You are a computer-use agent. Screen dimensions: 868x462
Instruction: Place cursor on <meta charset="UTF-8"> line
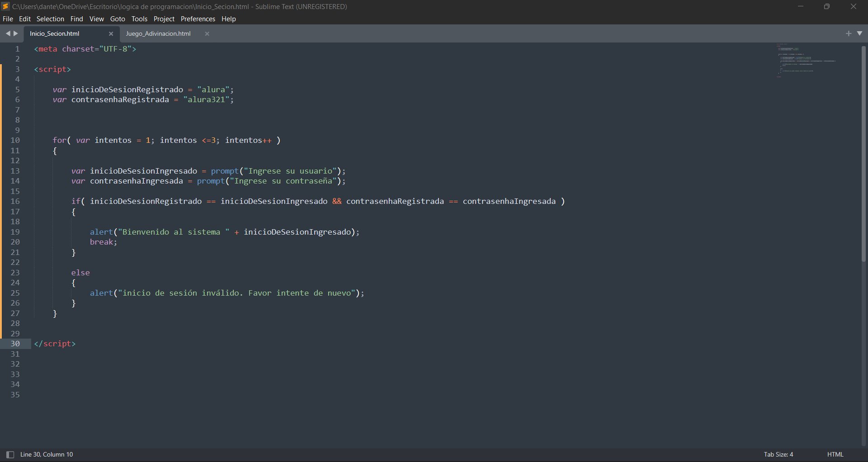tap(85, 49)
